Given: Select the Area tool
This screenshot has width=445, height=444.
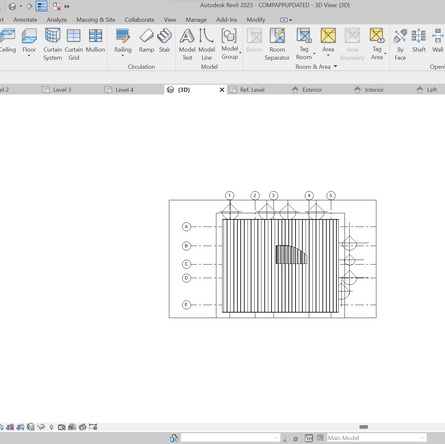Looking at the screenshot, I should (x=328, y=40).
